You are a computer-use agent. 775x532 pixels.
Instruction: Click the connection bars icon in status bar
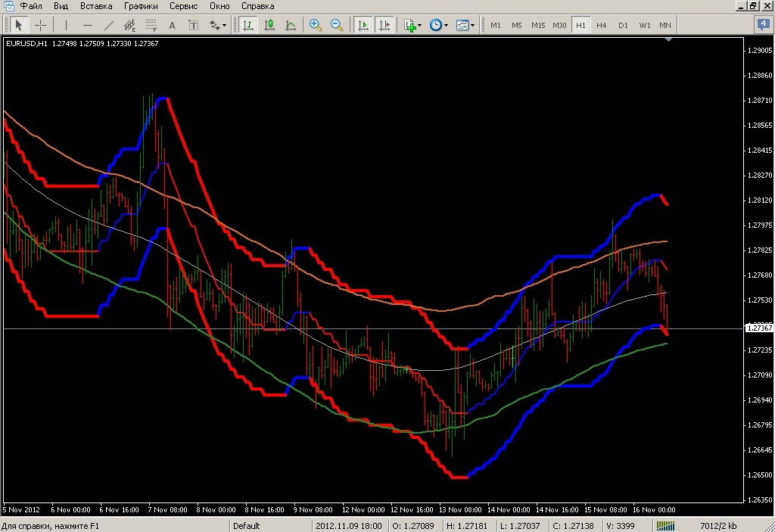tap(665, 526)
